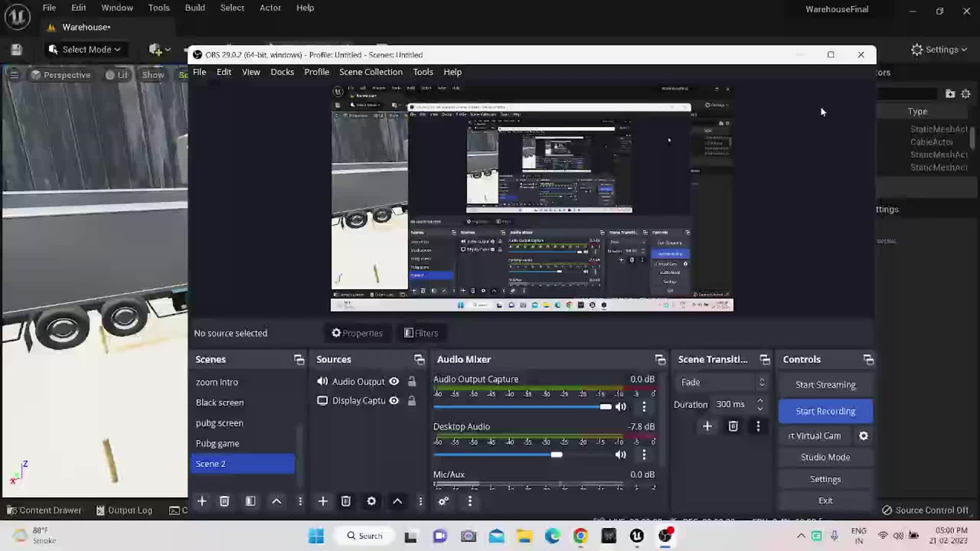This screenshot has width=980, height=551.
Task: Hide the Display Capture source
Action: click(394, 400)
